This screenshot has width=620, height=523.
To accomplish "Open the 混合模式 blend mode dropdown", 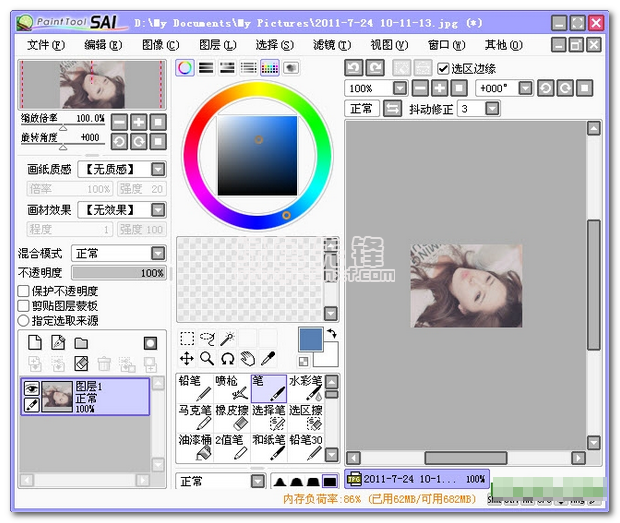I will (158, 253).
